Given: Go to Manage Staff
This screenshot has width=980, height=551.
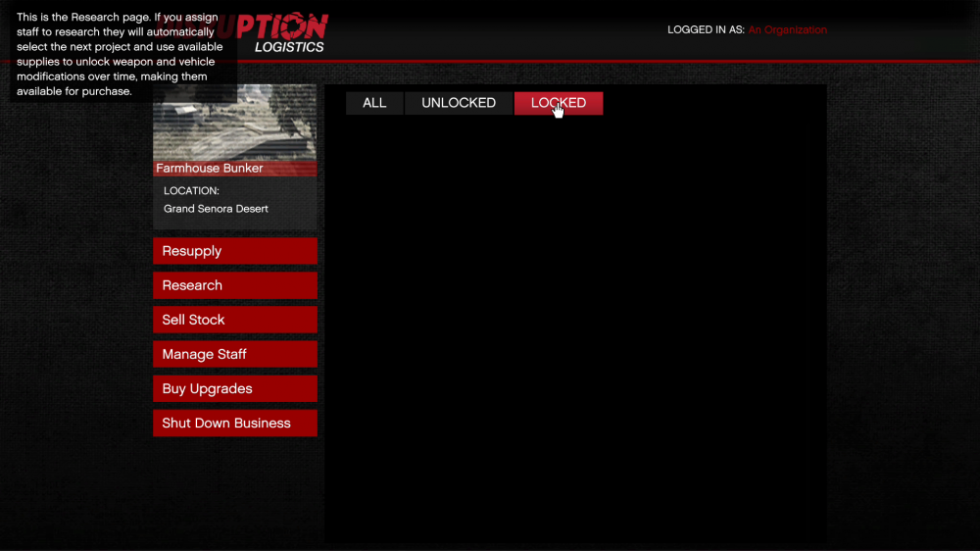Looking at the screenshot, I should click(x=234, y=354).
